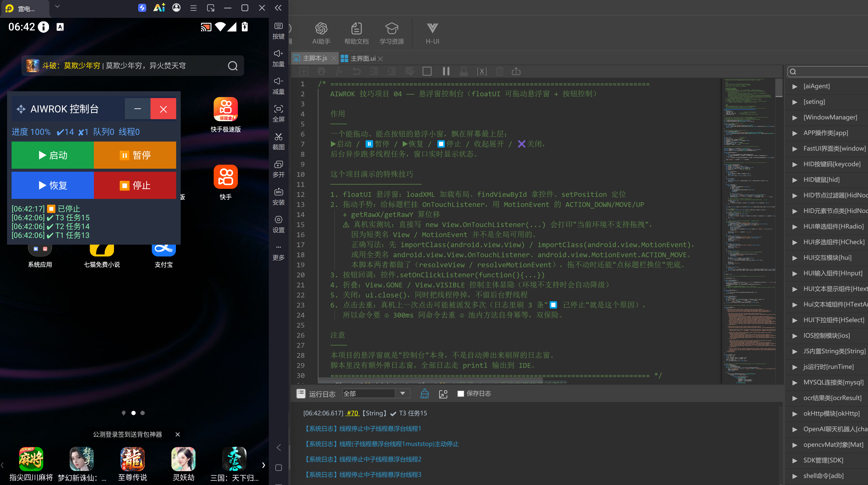Open 帮助文档 help documents
The width and height of the screenshot is (868, 485).
coord(356,33)
